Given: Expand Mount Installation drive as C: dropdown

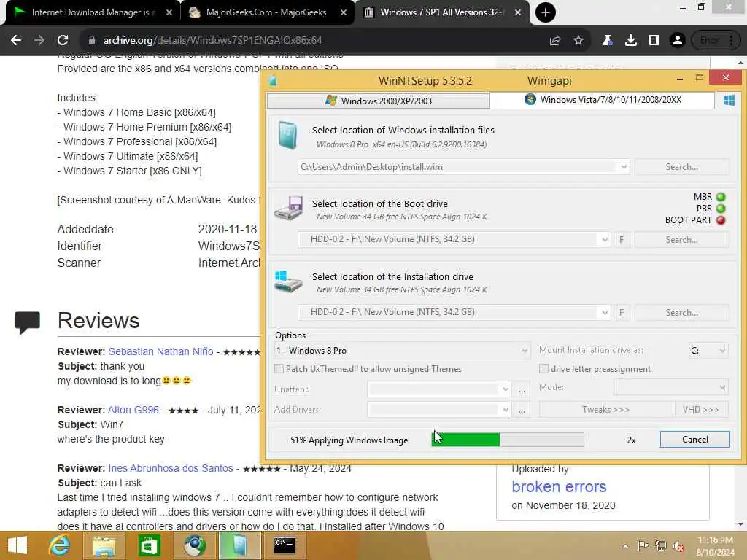Looking at the screenshot, I should coord(722,351).
